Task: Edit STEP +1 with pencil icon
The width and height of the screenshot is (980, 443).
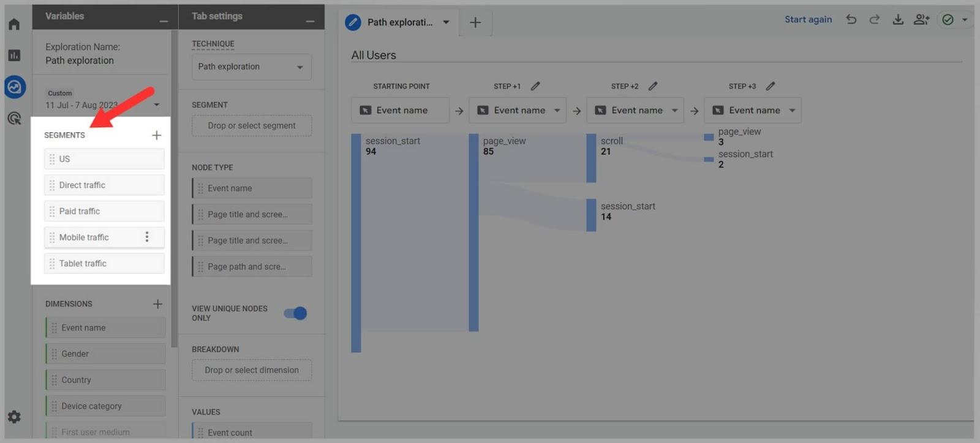Action: pos(535,86)
